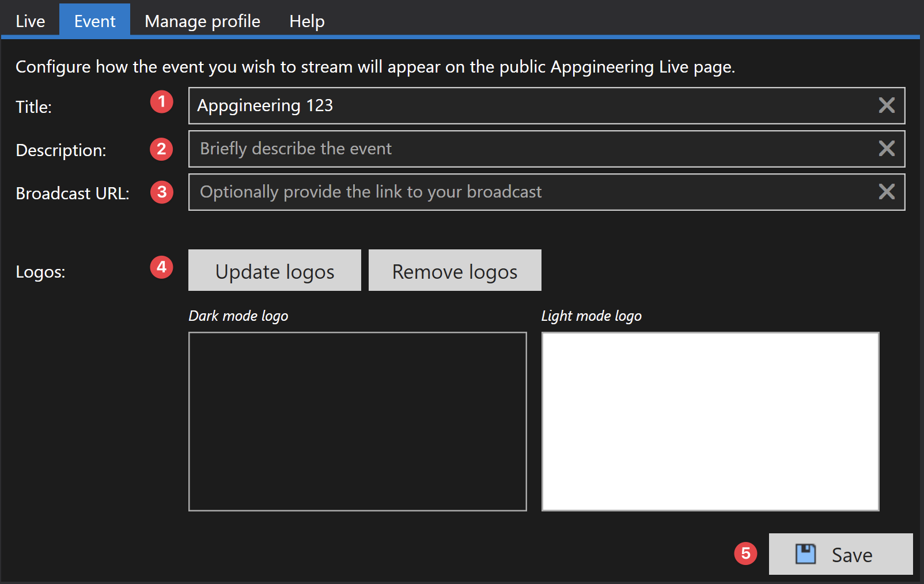Select the Event tab

[x=94, y=20]
